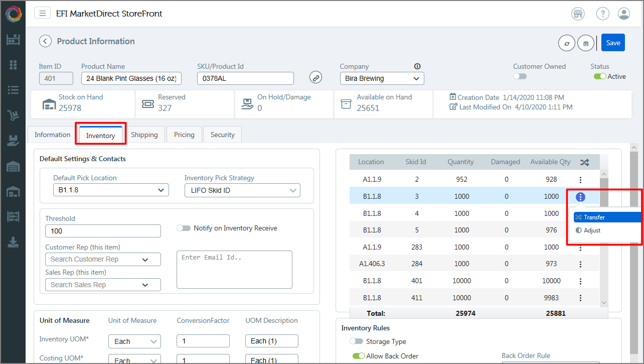Open the hand truck sidebar icon

click(13, 115)
